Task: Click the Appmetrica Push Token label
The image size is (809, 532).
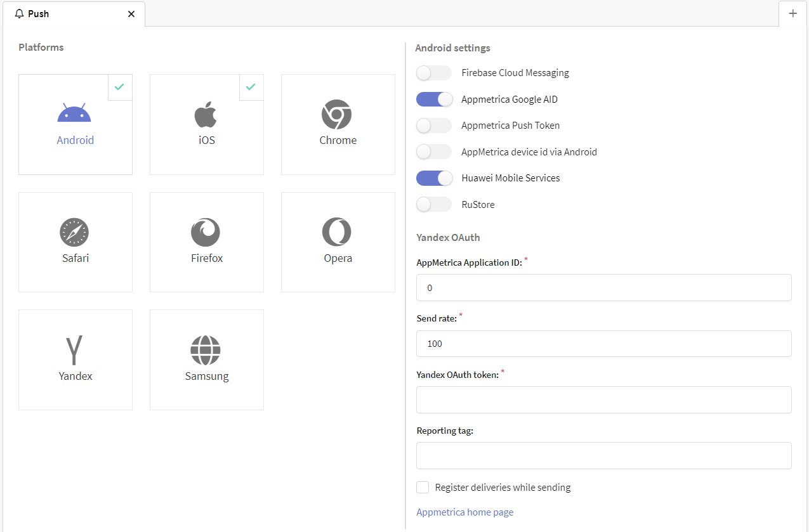Action: point(511,126)
